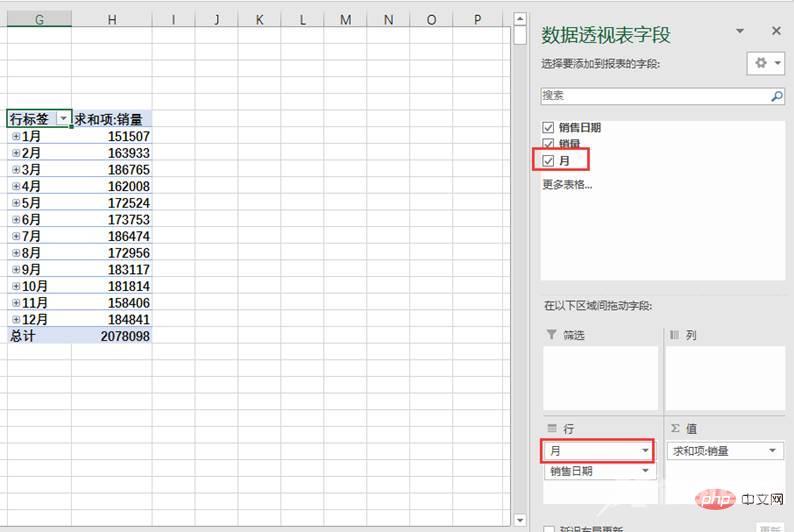Click the magnifier icon in the field search box

(x=776, y=97)
